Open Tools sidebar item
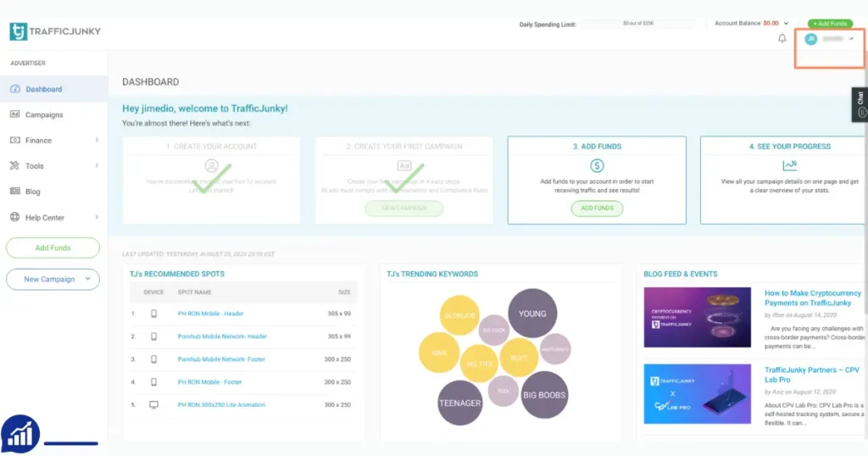Viewport: 868px width, 456px height. pyautogui.click(x=53, y=165)
